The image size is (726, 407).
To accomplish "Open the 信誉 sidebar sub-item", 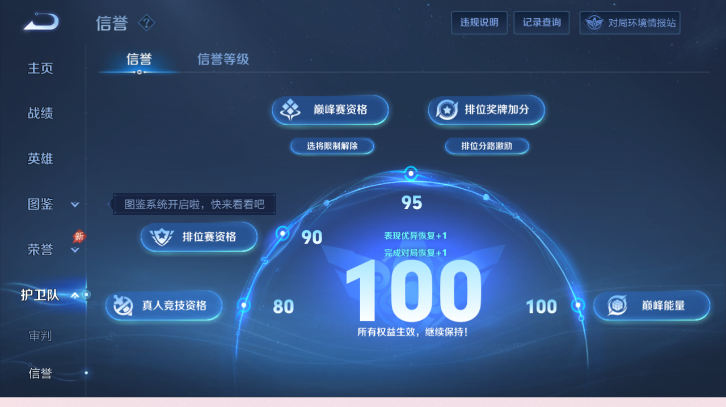I will pos(40,373).
